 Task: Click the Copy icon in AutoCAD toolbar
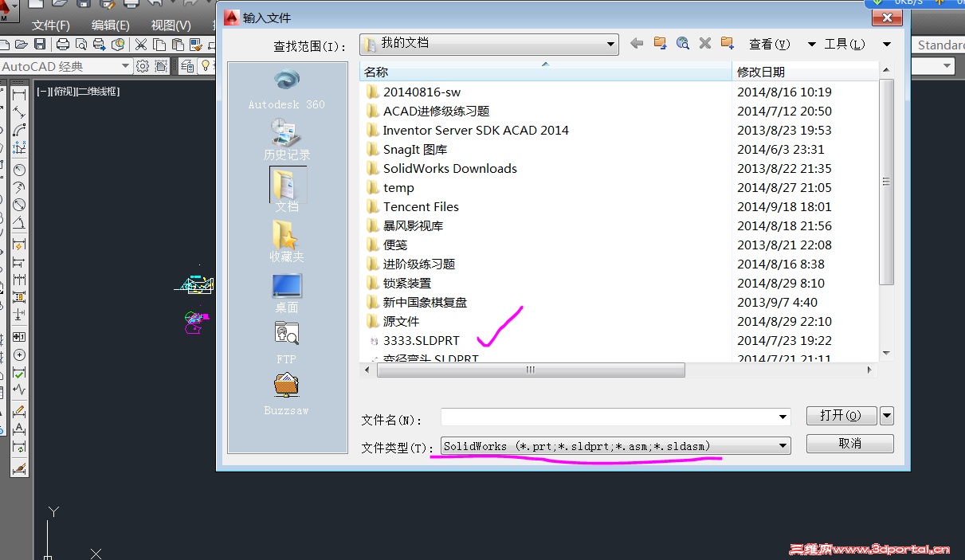point(159,44)
